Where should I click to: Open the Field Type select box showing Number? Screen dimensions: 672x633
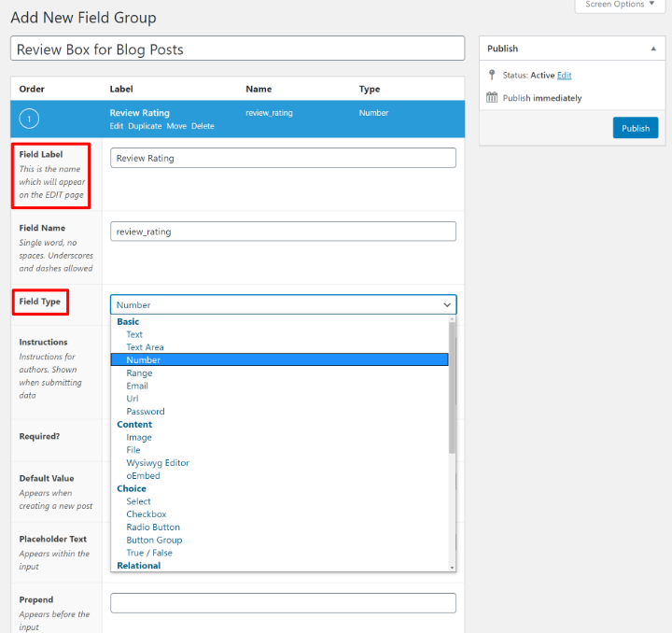[x=284, y=304]
